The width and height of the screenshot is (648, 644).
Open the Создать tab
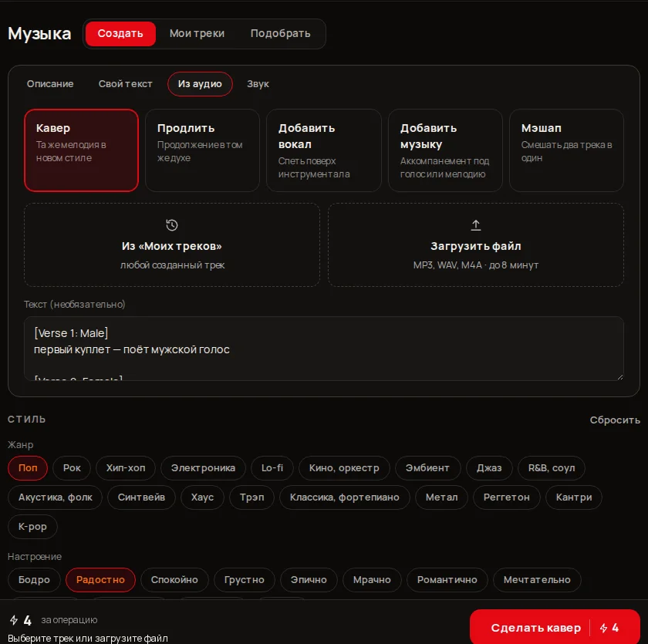click(x=120, y=33)
